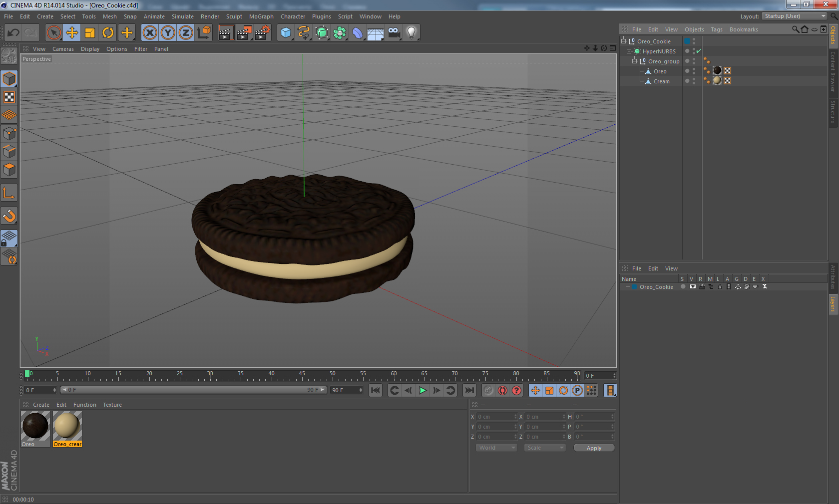839x504 pixels.
Task: Collapse the Oreo_Cookie tree node
Action: pyautogui.click(x=623, y=41)
